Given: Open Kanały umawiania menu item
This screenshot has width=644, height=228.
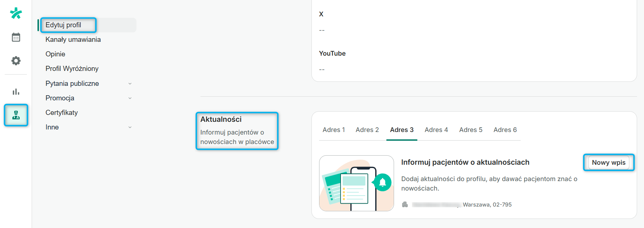Looking at the screenshot, I should [x=73, y=40].
